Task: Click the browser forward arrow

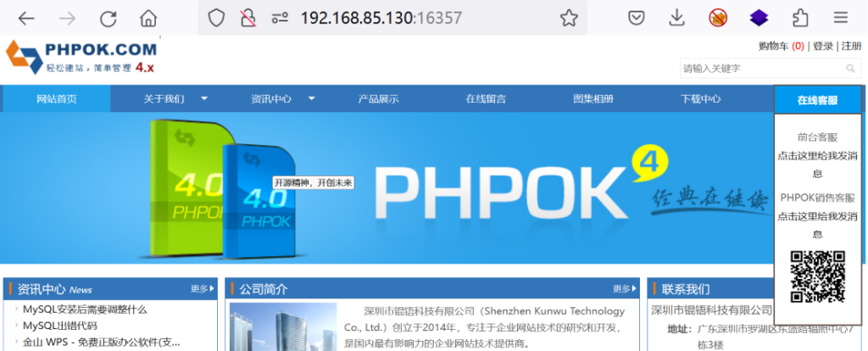Action: (x=67, y=19)
